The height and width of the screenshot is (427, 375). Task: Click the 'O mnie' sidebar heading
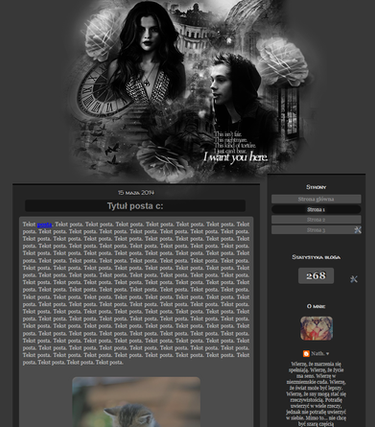click(x=316, y=306)
